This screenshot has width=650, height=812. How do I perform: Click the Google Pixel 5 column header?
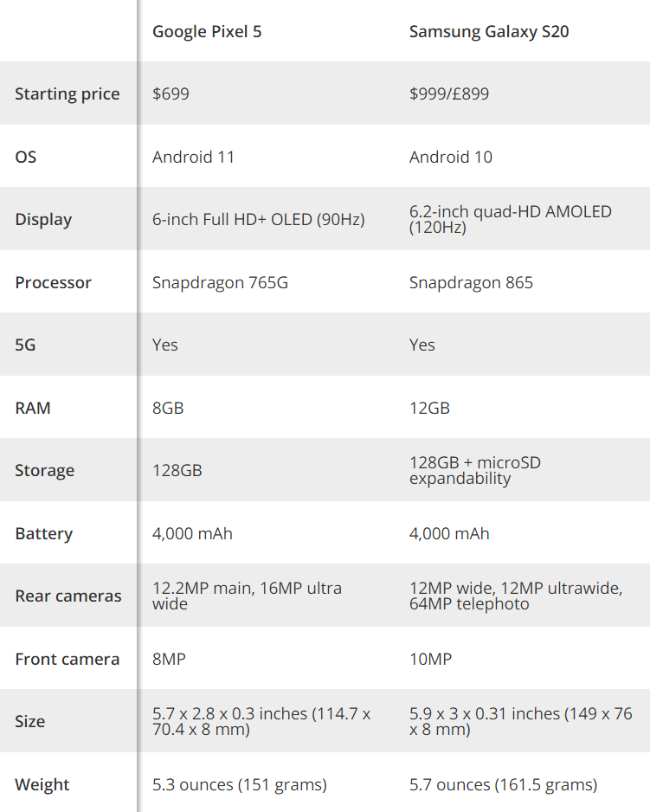pyautogui.click(x=207, y=32)
